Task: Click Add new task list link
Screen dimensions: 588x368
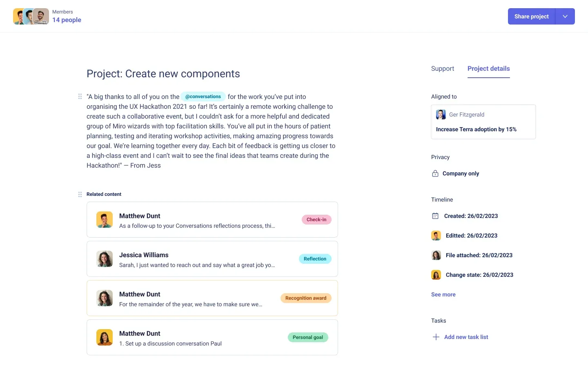Action: 466,337
